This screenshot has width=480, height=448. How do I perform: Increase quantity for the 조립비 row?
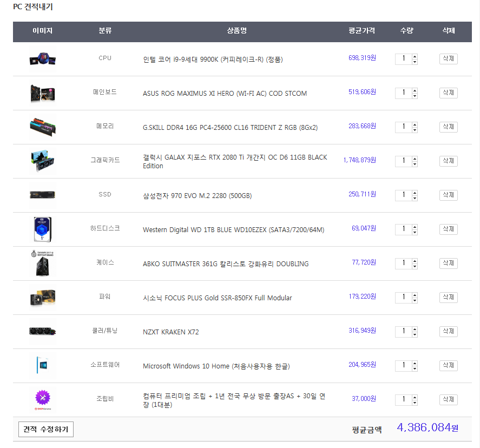pyautogui.click(x=415, y=397)
